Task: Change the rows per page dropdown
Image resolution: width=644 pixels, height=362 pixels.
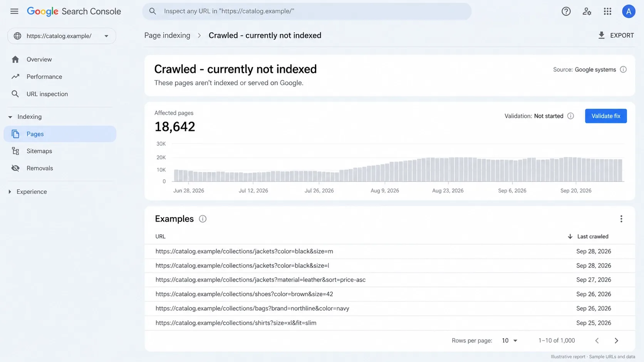Action: (510, 340)
